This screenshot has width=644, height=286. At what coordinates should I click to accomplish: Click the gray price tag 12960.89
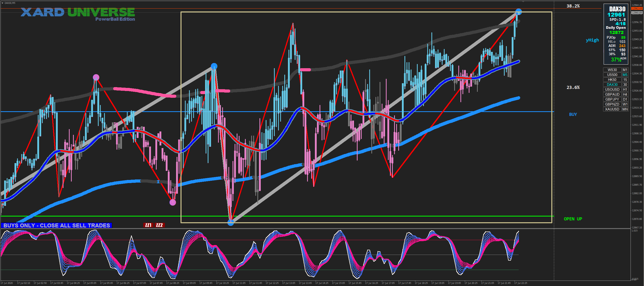tap(637, 12)
